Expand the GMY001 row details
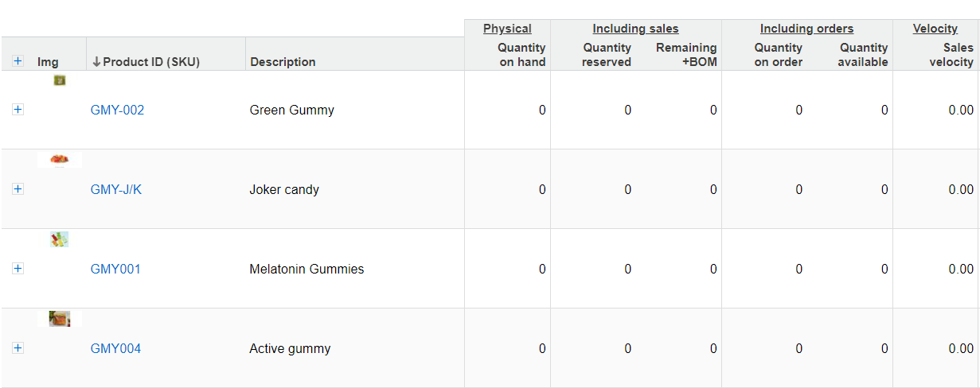Image resolution: width=980 pixels, height=388 pixels. point(18,269)
